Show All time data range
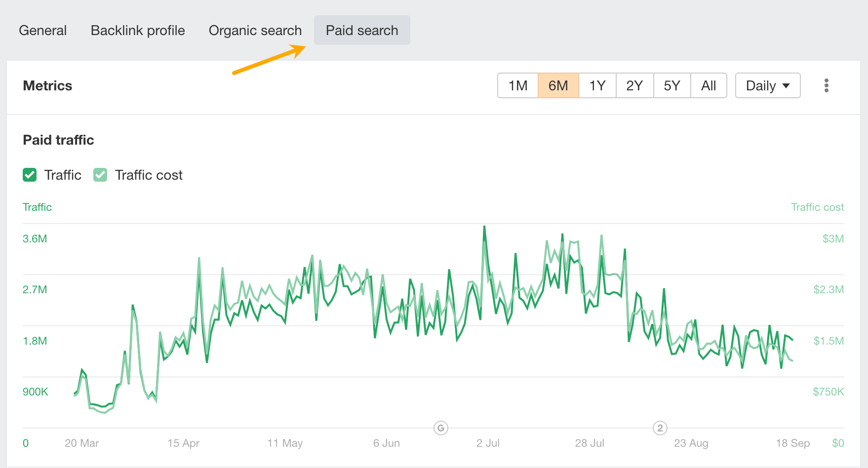 [x=709, y=85]
